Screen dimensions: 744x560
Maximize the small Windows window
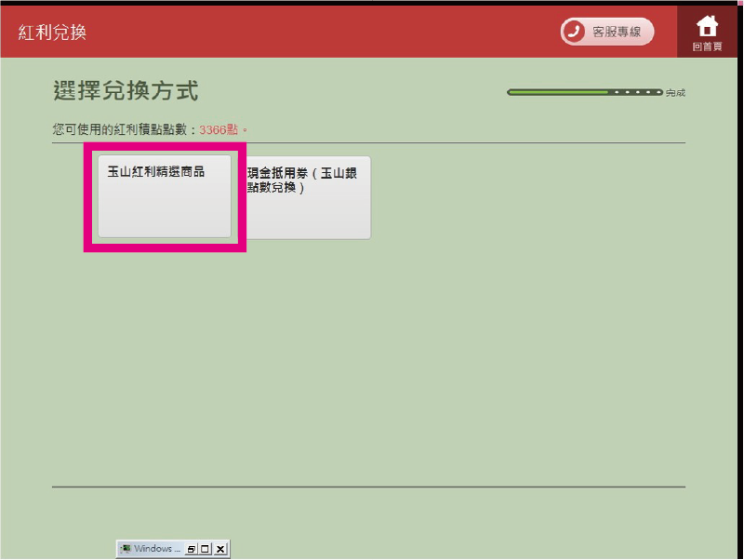click(x=205, y=549)
